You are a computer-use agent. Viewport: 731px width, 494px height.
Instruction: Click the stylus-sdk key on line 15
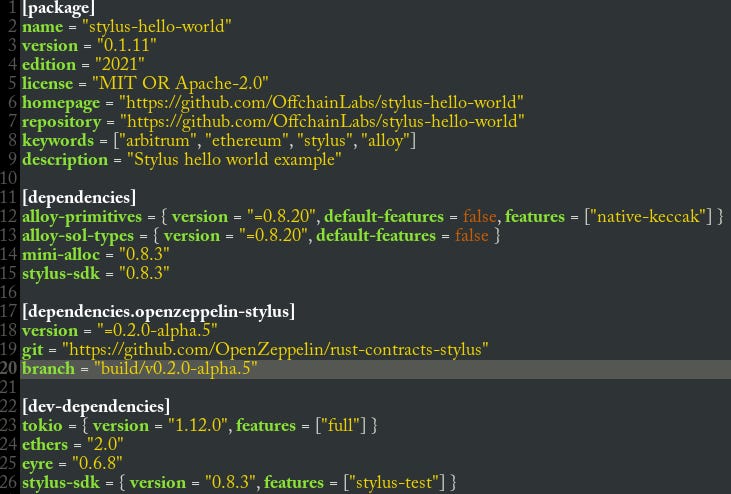61,274
